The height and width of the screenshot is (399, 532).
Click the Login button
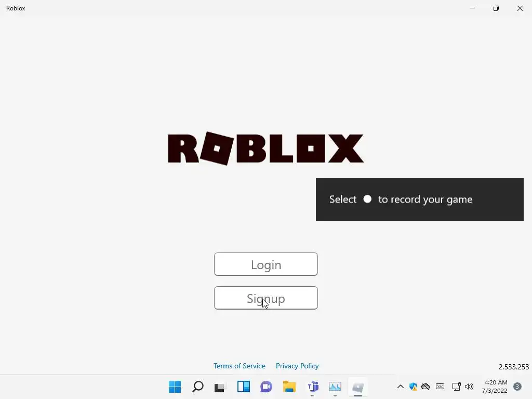pos(265,264)
